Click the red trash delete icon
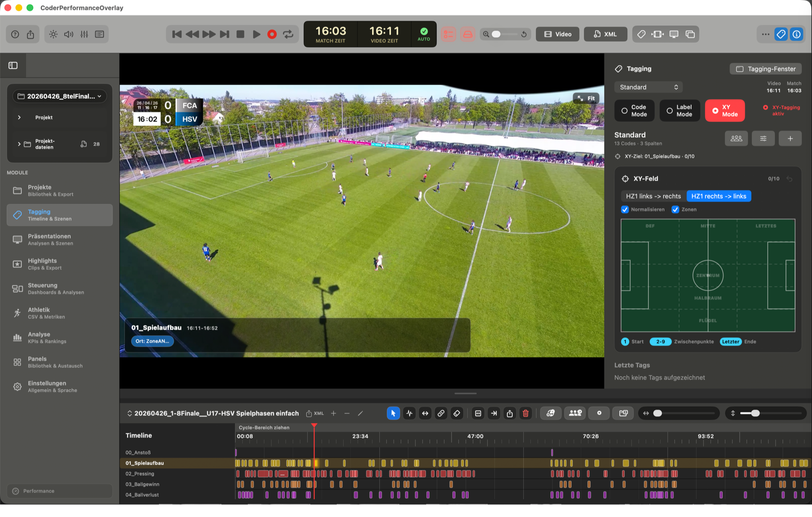The image size is (812, 517). coord(526,413)
